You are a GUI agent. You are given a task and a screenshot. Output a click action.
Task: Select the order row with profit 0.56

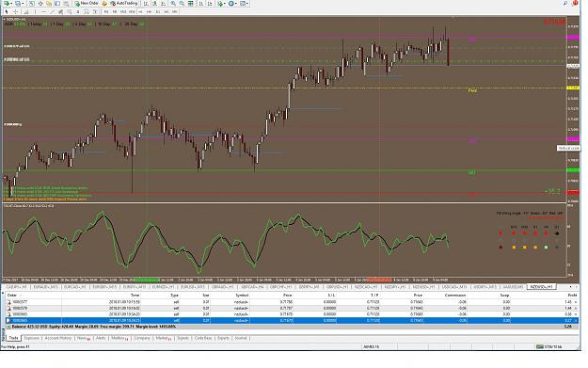(x=291, y=314)
